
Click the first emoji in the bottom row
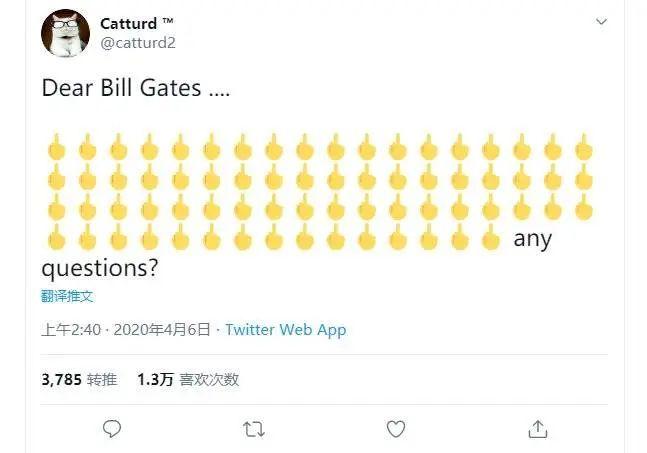(x=57, y=239)
